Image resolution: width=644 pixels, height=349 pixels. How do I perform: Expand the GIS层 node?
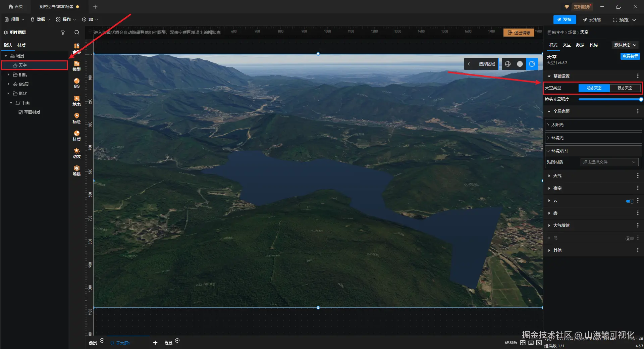click(8, 84)
